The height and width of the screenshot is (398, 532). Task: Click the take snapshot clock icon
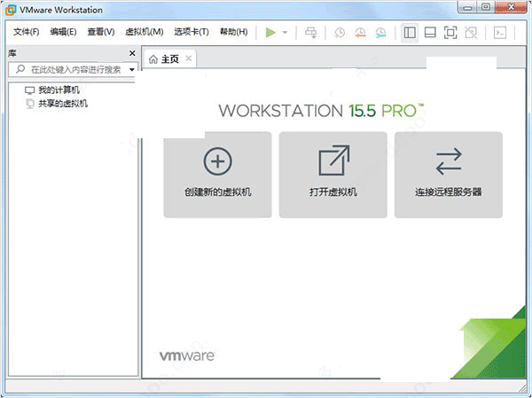(x=340, y=32)
